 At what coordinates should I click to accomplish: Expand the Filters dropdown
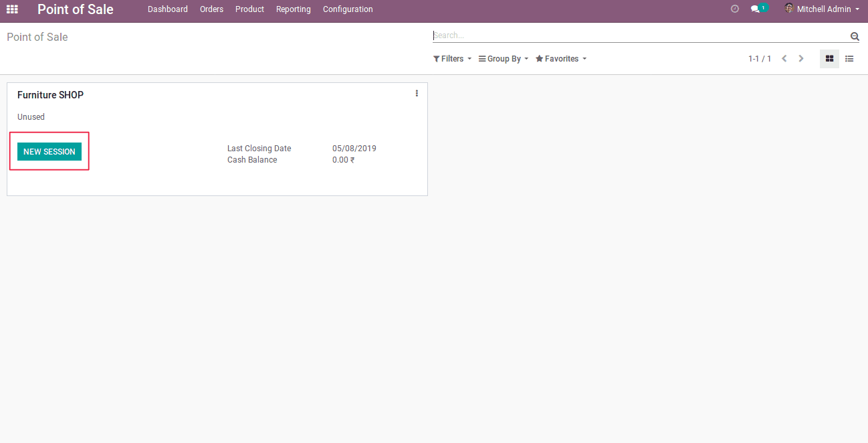click(x=453, y=59)
